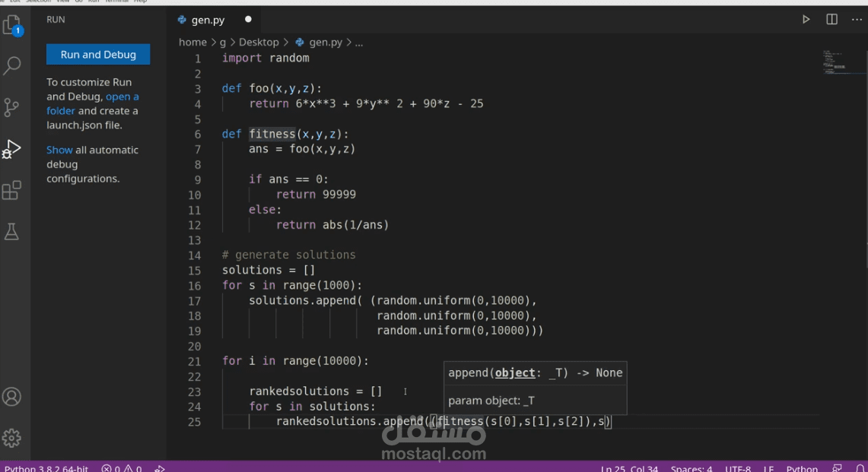This screenshot has width=868, height=472.
Task: Click the Run and Debug button
Action: pos(98,54)
